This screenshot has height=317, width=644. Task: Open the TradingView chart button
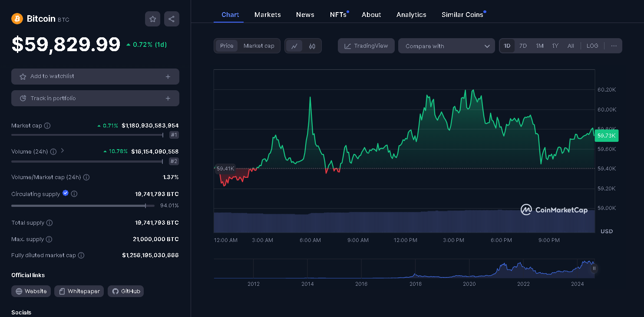tap(366, 46)
